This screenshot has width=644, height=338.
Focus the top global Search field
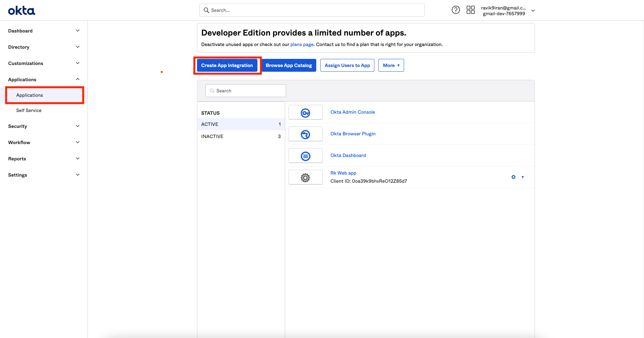tap(312, 10)
